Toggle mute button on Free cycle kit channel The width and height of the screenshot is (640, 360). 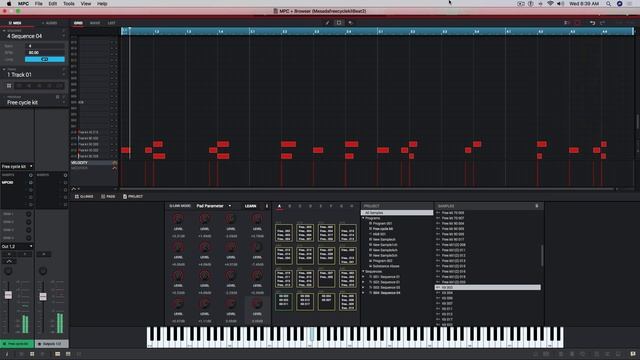tap(9, 254)
